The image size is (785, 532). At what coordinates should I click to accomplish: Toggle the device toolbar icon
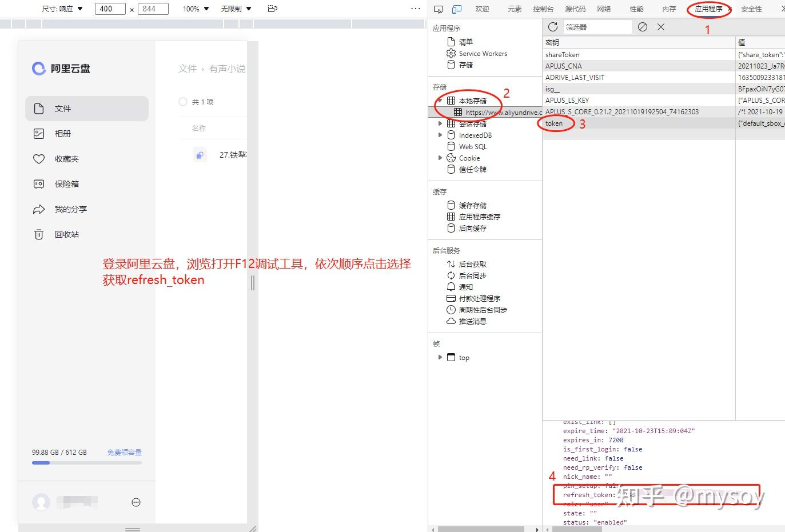pyautogui.click(x=457, y=9)
